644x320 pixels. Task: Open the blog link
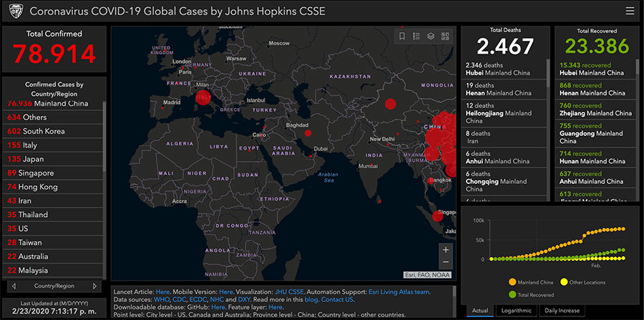point(311,299)
